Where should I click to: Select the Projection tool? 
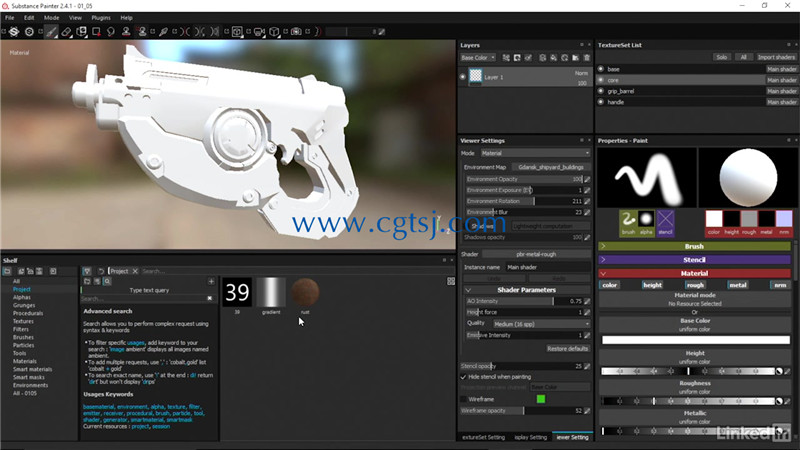click(81, 32)
